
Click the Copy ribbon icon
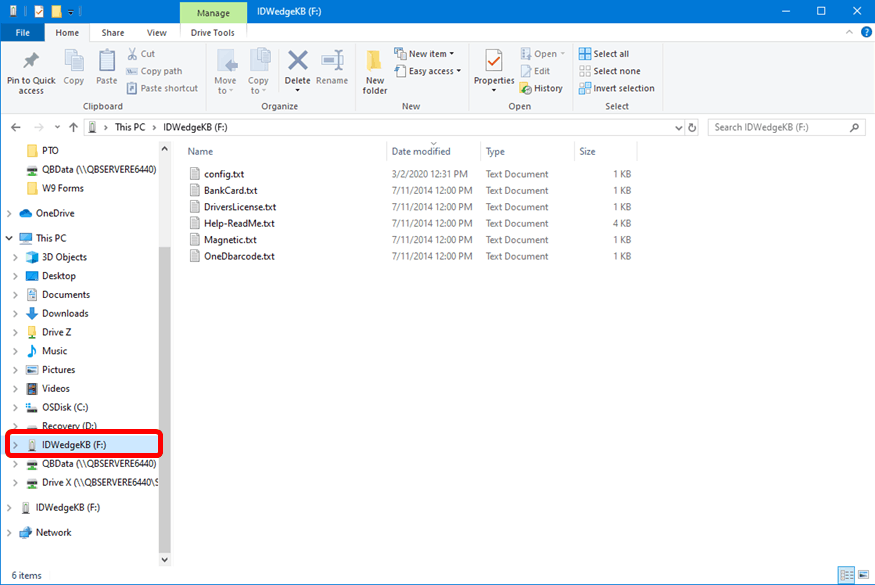74,60
